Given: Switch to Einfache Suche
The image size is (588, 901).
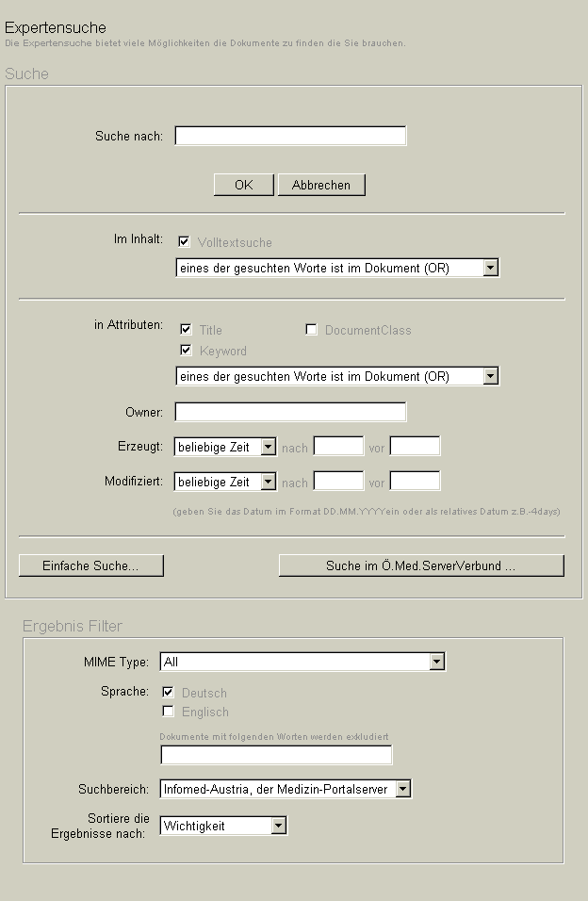Looking at the screenshot, I should (91, 565).
